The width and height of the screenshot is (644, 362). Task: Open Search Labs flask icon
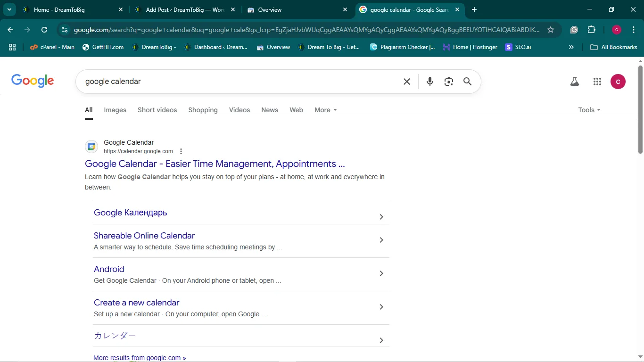point(574,82)
